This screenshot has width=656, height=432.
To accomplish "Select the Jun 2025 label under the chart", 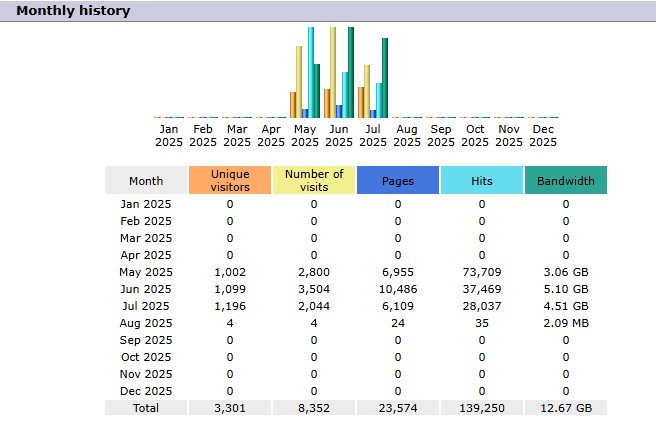I will 339,135.
